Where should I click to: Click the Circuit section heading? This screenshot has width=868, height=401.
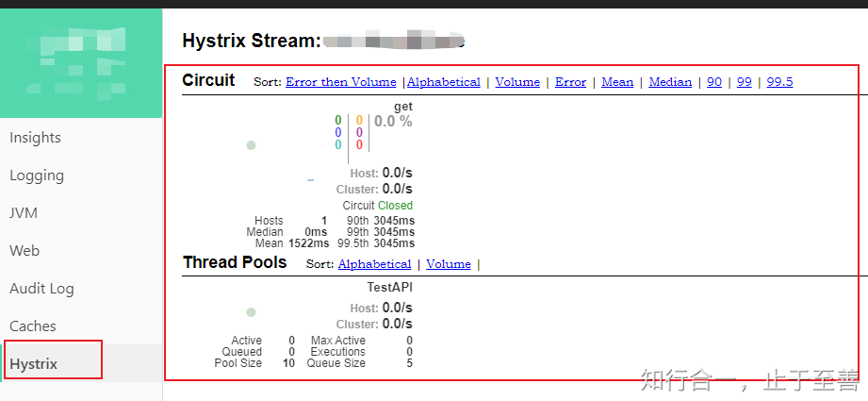(x=208, y=80)
